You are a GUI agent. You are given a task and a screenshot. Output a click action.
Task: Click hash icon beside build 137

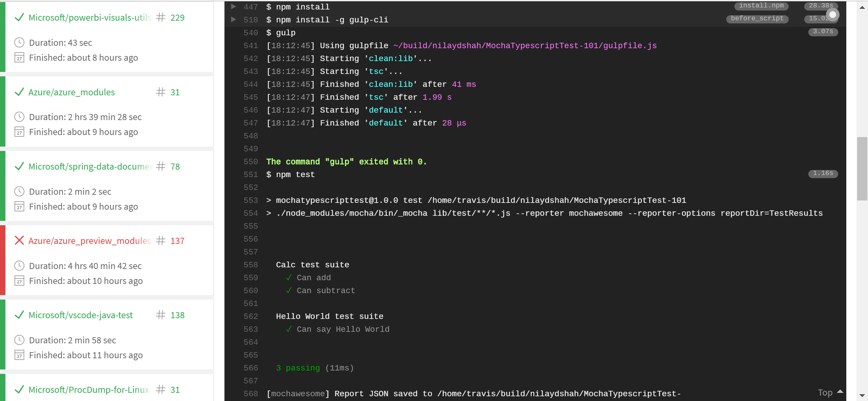(x=161, y=241)
